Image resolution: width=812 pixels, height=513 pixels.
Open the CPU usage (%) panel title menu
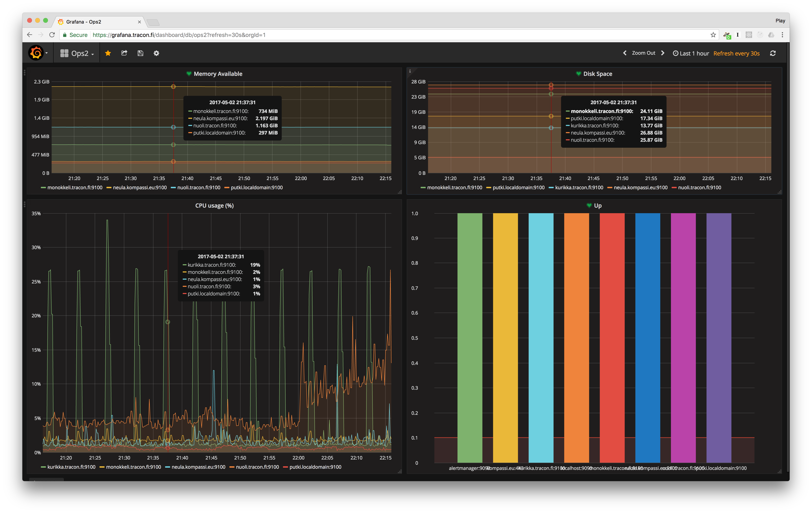[214, 205]
